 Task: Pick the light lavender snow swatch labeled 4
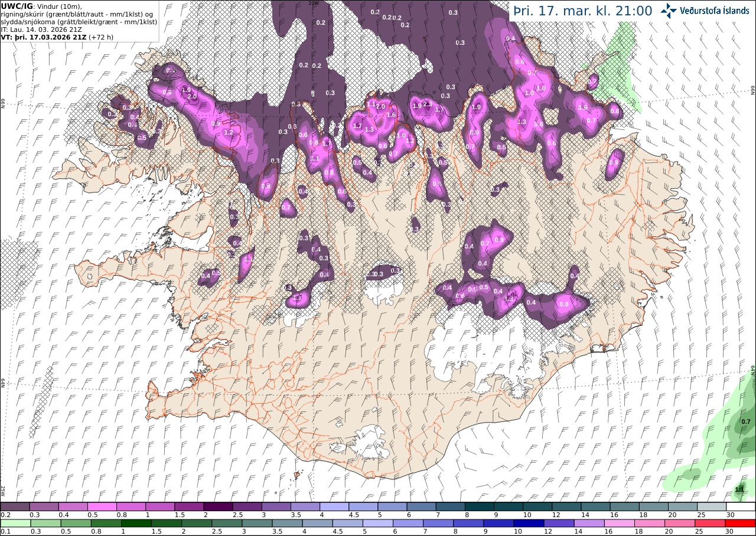pyautogui.click(x=334, y=506)
